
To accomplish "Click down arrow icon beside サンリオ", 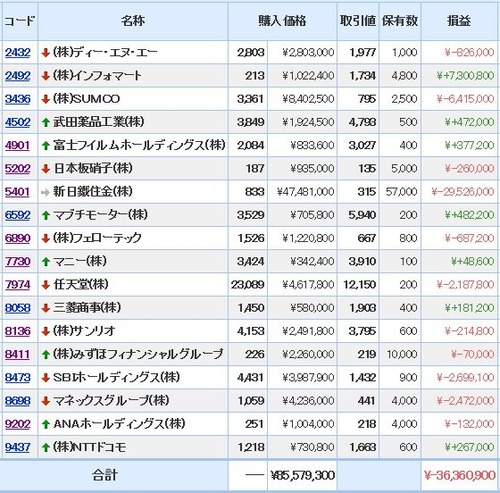I will coord(46,332).
